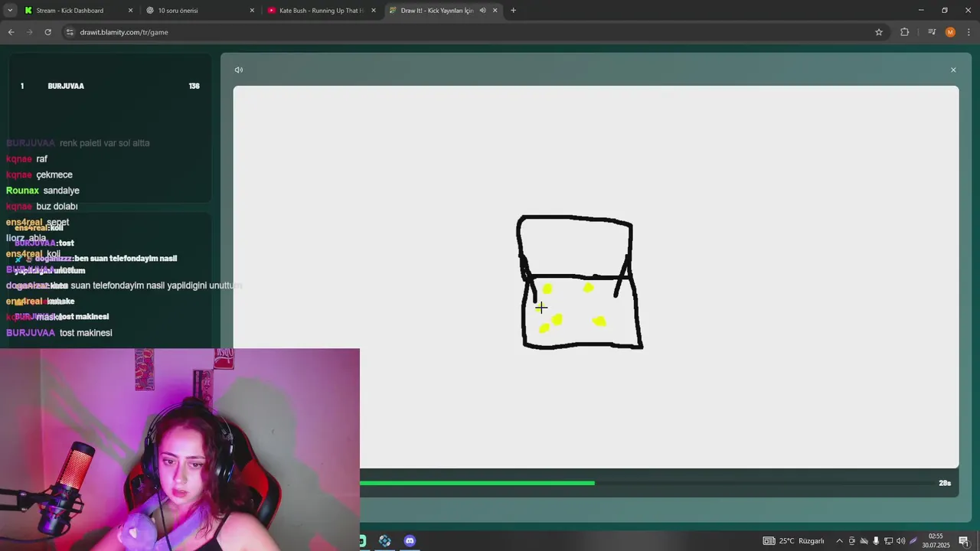
Task: Click Rounax's 'sandalye' message
Action: click(x=61, y=191)
